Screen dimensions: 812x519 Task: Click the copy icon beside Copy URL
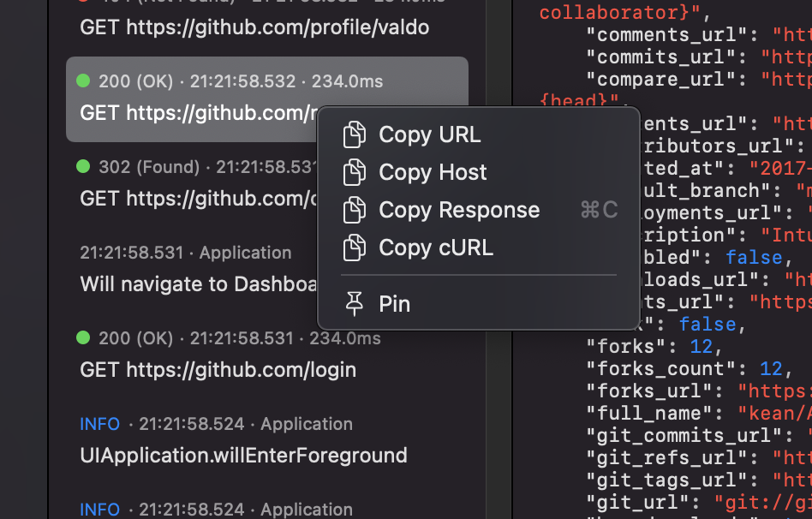coord(355,134)
